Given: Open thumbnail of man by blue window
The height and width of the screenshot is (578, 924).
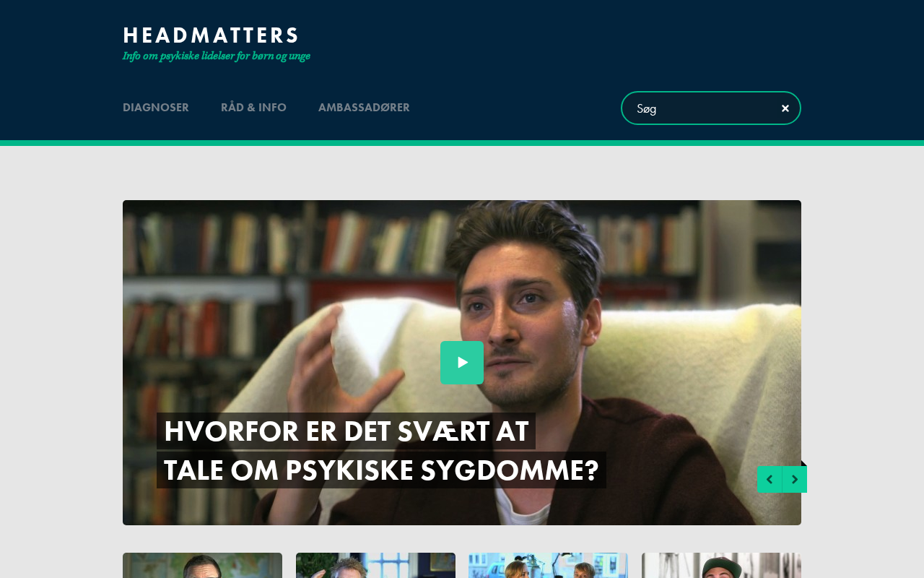Looking at the screenshot, I should coord(375,566).
